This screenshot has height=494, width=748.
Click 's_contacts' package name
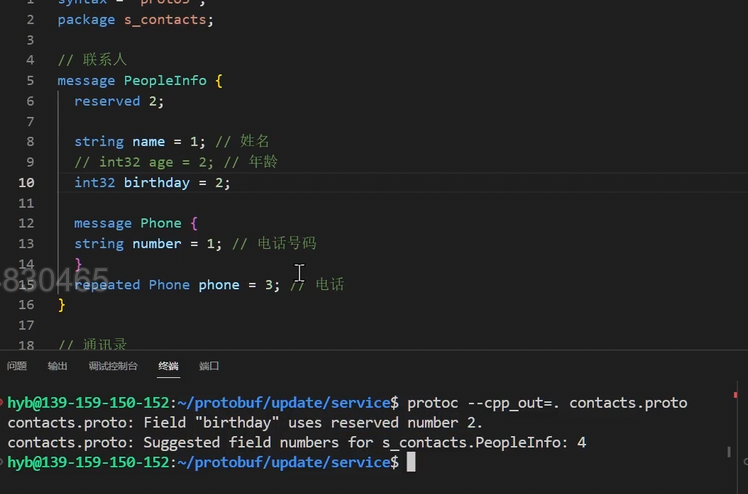tap(165, 20)
